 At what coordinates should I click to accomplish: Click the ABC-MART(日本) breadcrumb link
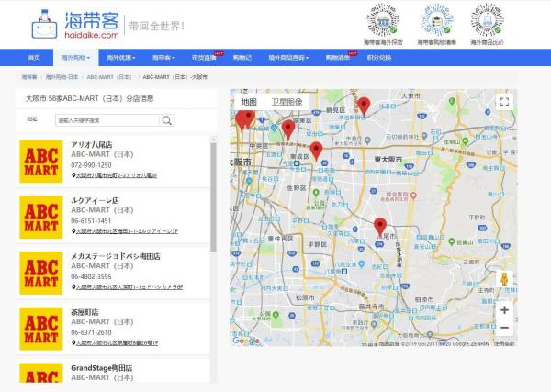pos(109,77)
